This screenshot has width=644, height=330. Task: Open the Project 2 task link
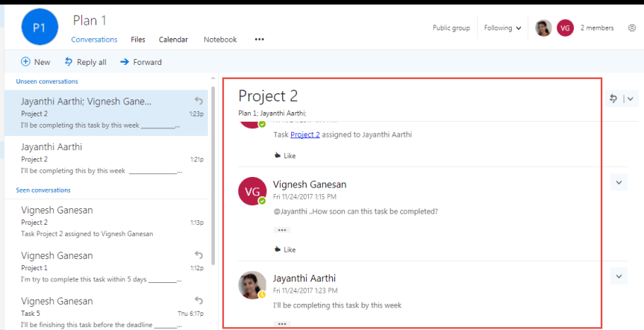pyautogui.click(x=304, y=134)
